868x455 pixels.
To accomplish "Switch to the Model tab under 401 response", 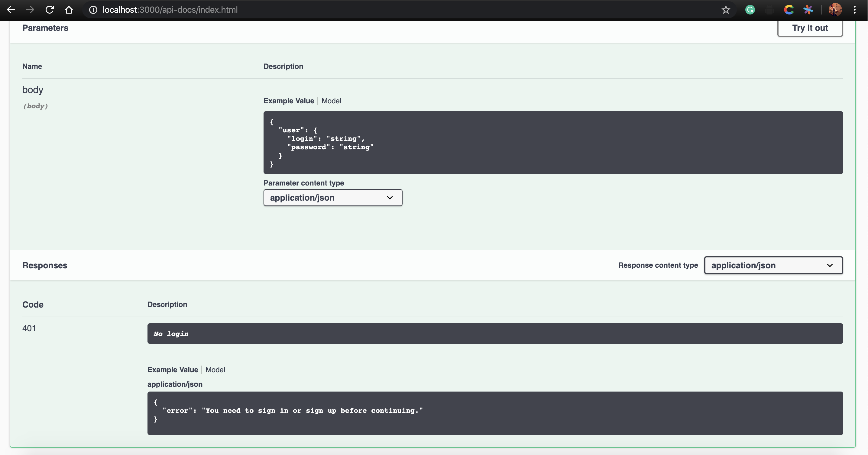I will (x=215, y=369).
